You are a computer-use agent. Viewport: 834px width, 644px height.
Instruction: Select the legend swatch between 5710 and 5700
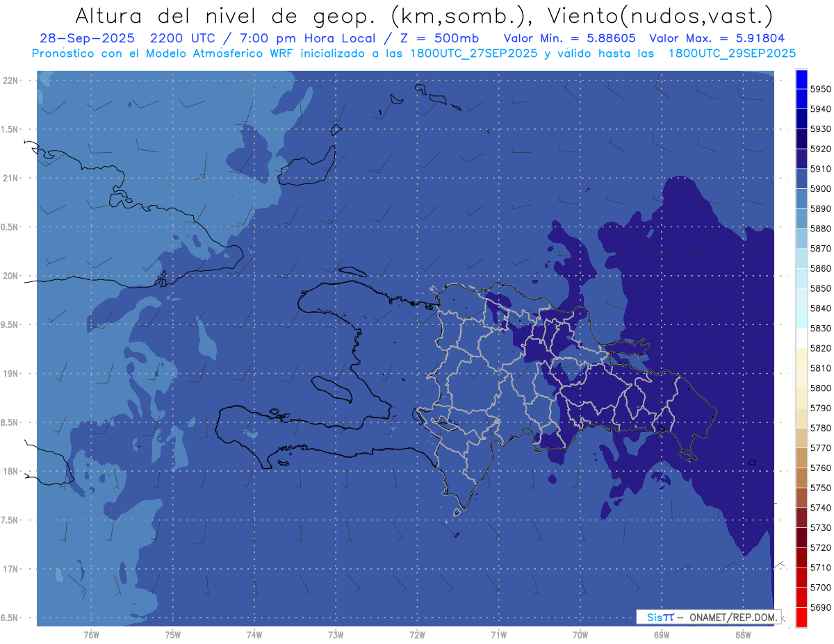coord(801,577)
